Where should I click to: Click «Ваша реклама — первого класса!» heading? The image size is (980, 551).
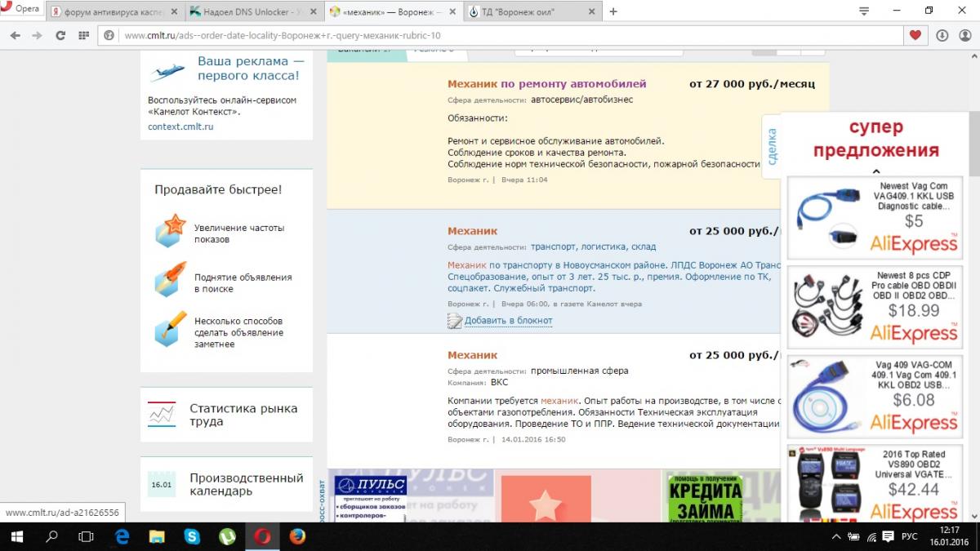(x=249, y=69)
